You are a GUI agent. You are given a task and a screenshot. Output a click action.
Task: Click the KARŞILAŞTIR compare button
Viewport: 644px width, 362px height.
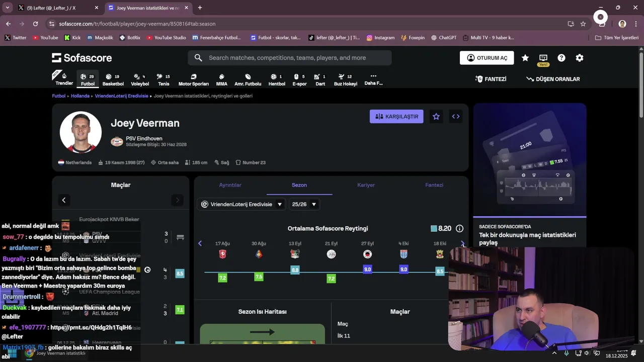pos(396,117)
